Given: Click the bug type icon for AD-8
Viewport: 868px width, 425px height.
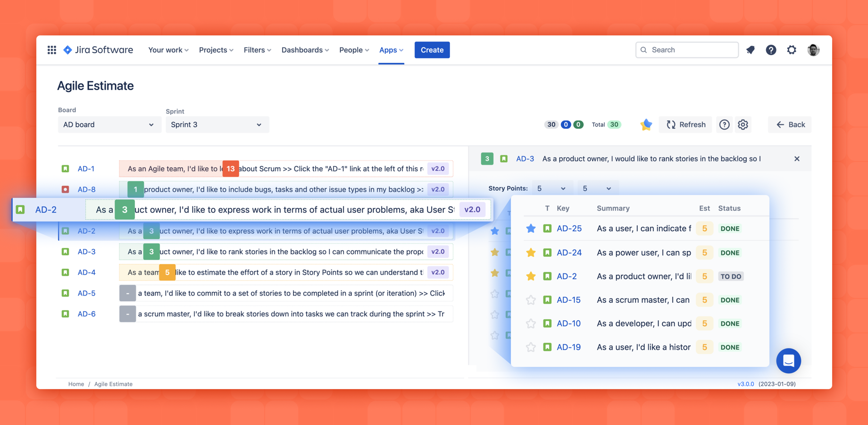Looking at the screenshot, I should click(x=66, y=189).
